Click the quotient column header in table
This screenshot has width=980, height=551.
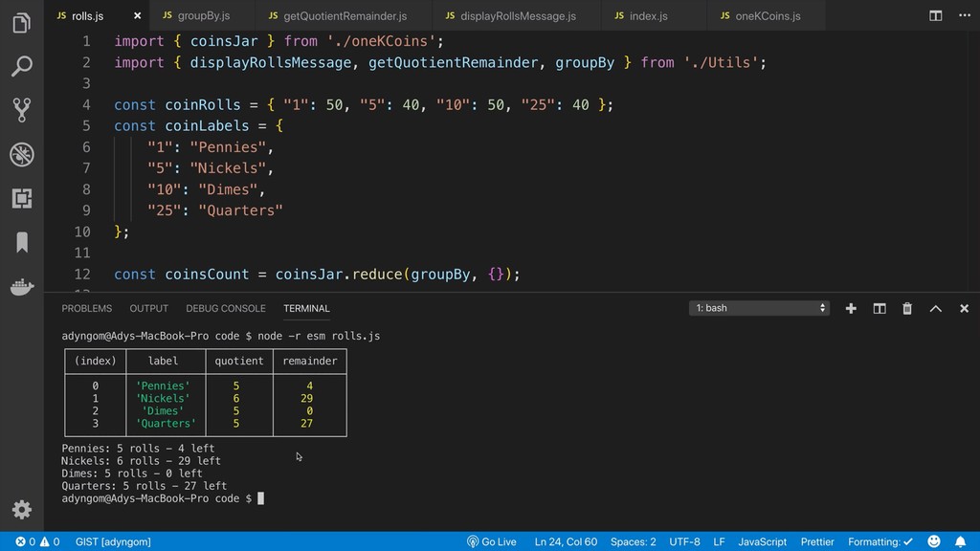tap(238, 361)
